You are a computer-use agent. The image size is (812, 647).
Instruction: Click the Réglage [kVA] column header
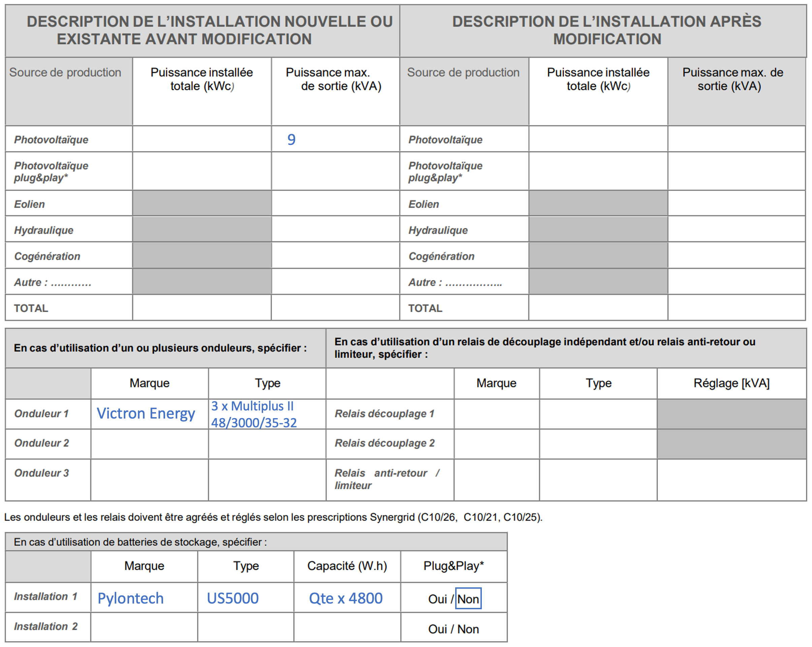click(731, 383)
